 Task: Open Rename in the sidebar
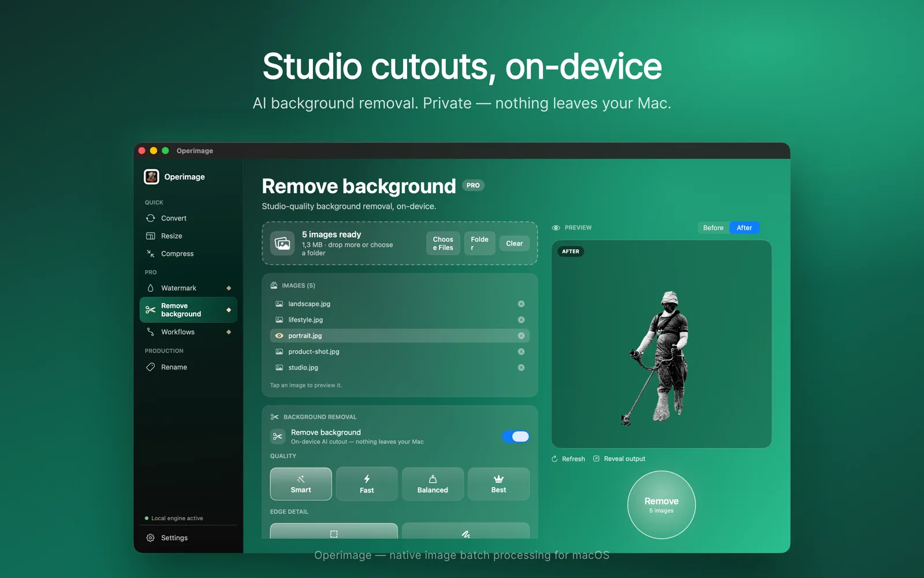coord(188,367)
